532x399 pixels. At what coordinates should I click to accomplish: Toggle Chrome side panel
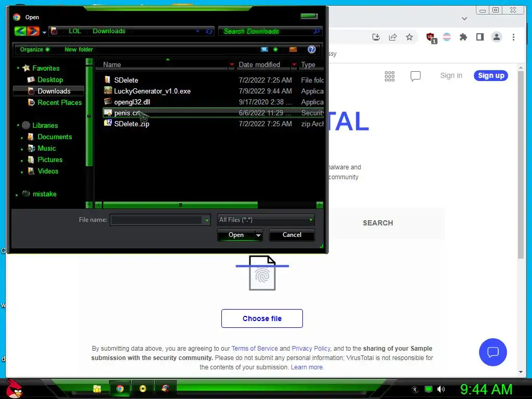(480, 37)
